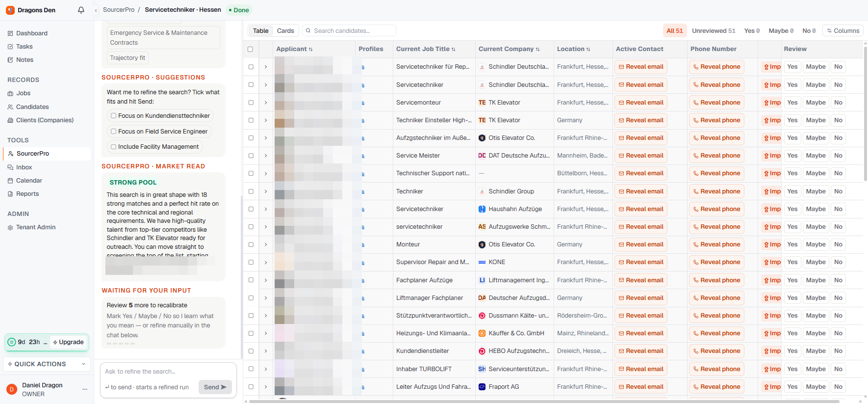
Task: Open the Daniel Dragon three-dot menu
Action: click(85, 389)
